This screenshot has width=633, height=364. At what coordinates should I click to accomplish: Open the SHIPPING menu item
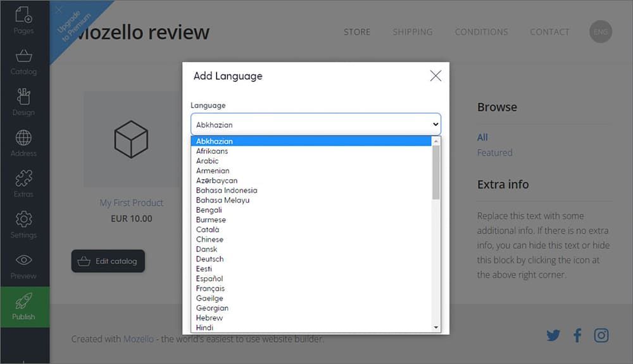pos(413,32)
